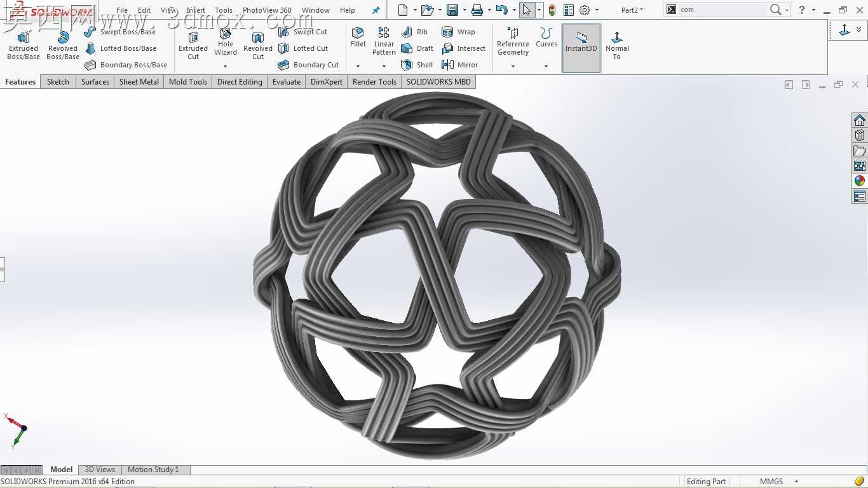Select the Revolved Boss/Base tool

click(x=63, y=46)
